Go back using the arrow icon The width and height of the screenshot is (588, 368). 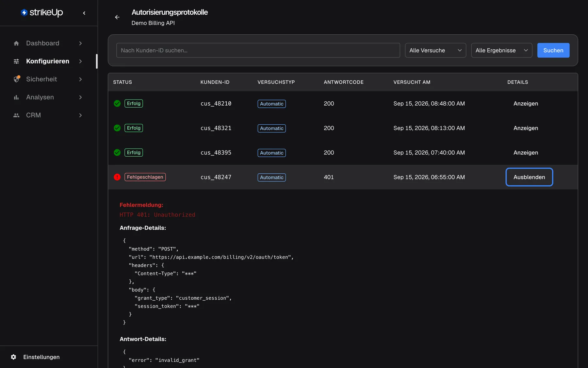point(117,17)
